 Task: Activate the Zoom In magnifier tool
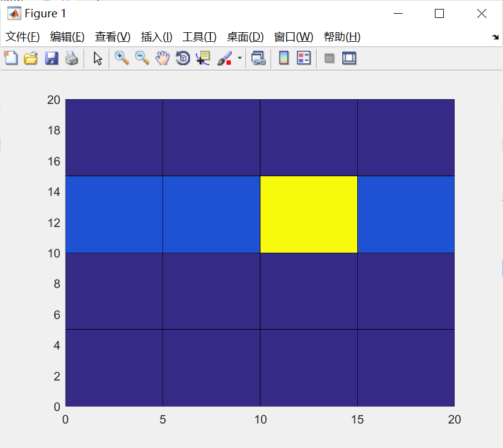122,59
